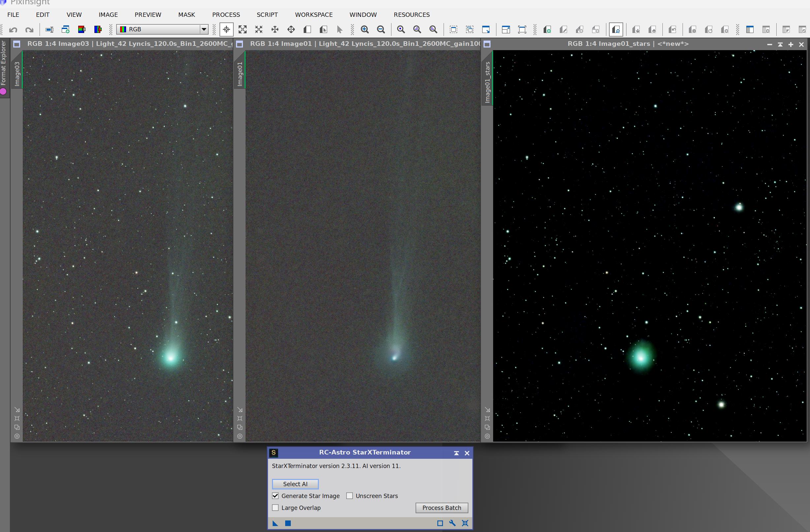Click the Zoom In magnifier icon
This screenshot has width=810, height=532.
(364, 30)
